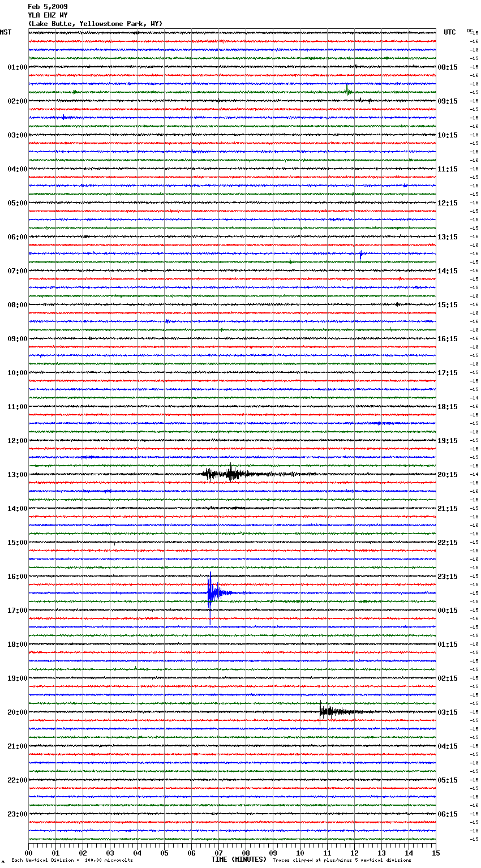This screenshot has width=481, height=868.
Task: Select the 03:00 MST row label
Action: [x=17, y=135]
